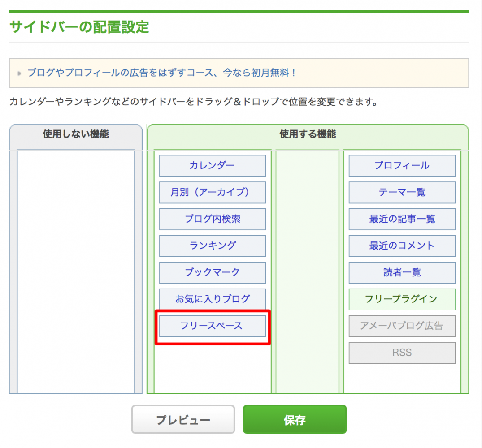Select the 月別（アーカイブ） module
Viewport: 482px width, 448px height.
click(x=213, y=193)
